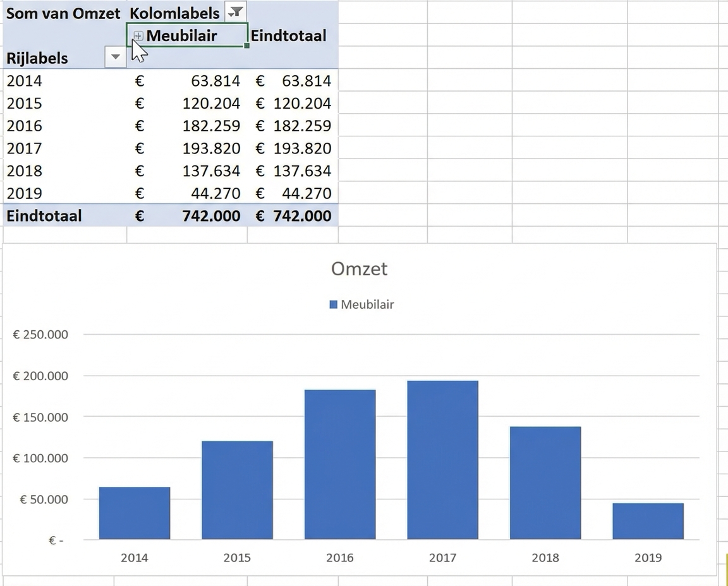
Task: Click the 2019 bar in the chart
Action: point(648,521)
